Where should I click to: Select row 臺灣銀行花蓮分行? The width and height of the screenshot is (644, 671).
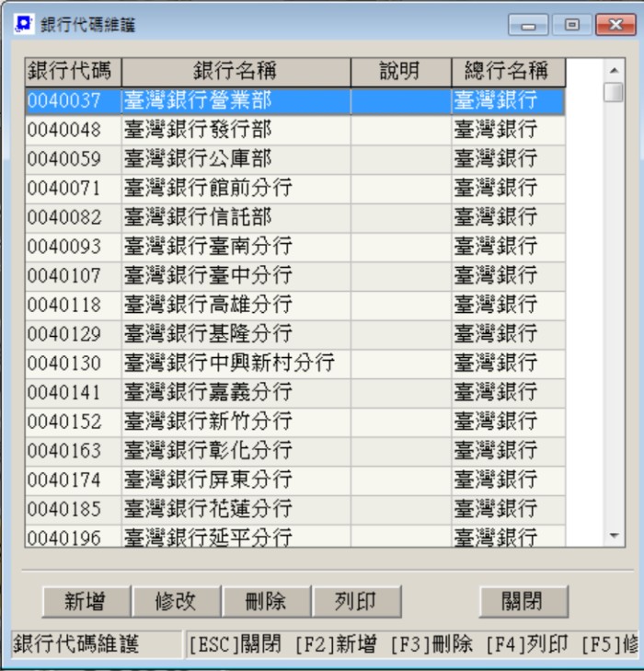(295, 509)
